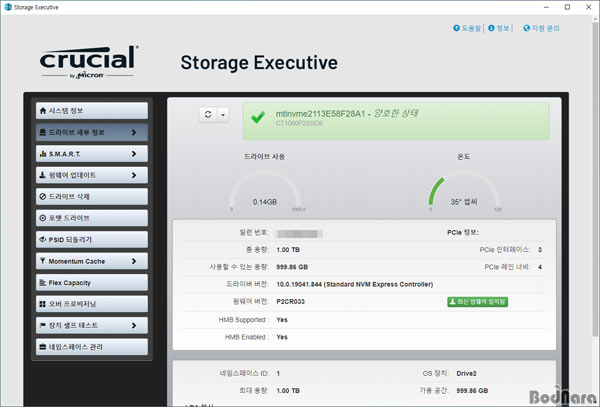The image size is (600, 407).
Task: Click the 오버 프로비저닝 grid icon
Action: pos(43,304)
